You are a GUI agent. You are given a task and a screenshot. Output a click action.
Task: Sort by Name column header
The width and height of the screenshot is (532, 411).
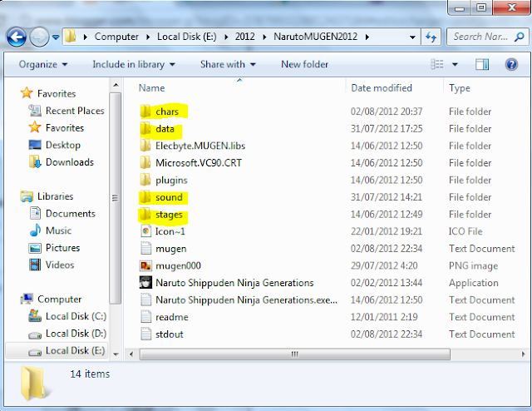click(x=151, y=88)
